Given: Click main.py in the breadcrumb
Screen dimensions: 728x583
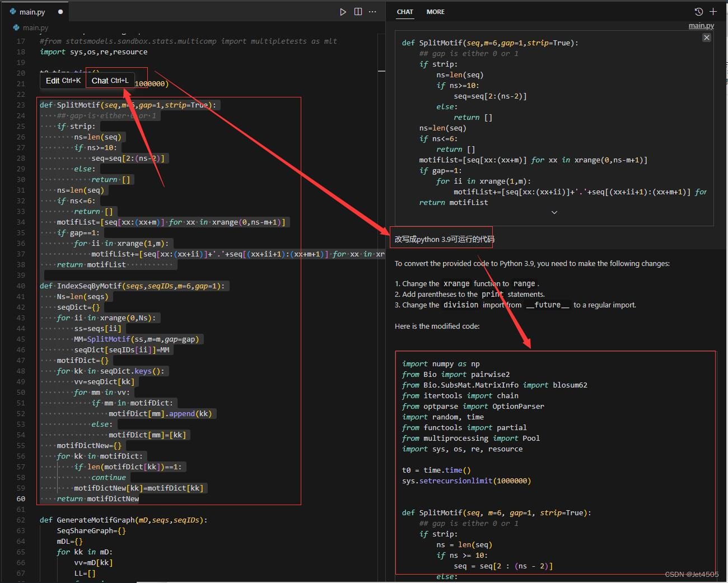Looking at the screenshot, I should point(35,27).
